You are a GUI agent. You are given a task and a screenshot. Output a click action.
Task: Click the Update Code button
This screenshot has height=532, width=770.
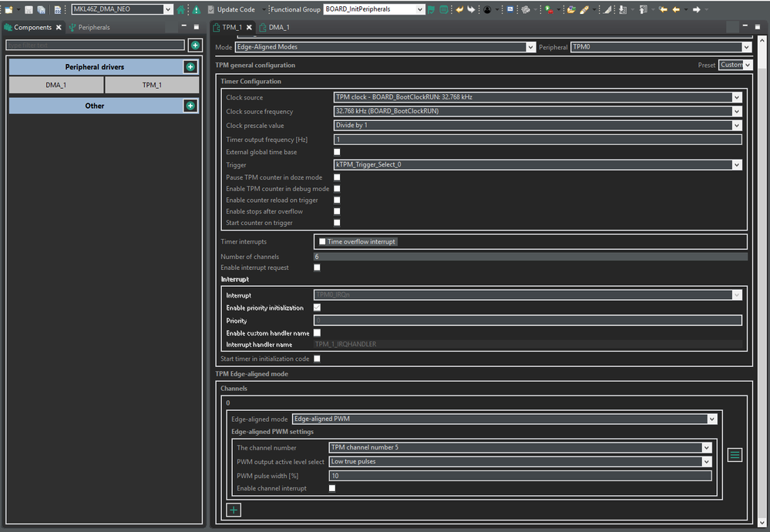point(230,9)
